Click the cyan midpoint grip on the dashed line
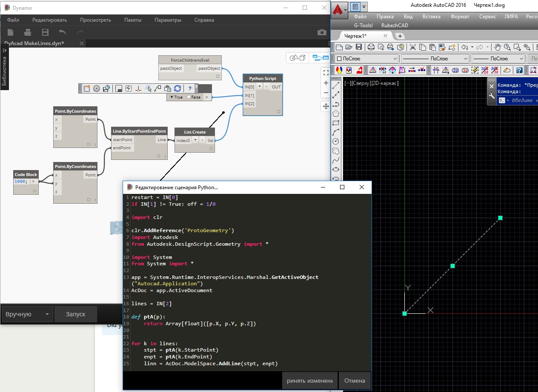This screenshot has width=538, height=392. coord(452,266)
